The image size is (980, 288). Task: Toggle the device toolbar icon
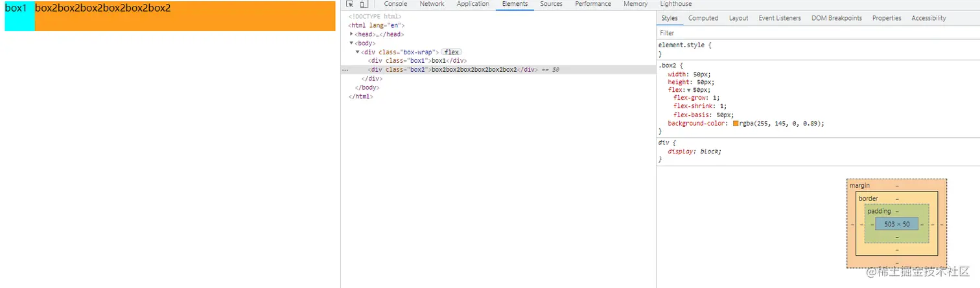pos(364,4)
